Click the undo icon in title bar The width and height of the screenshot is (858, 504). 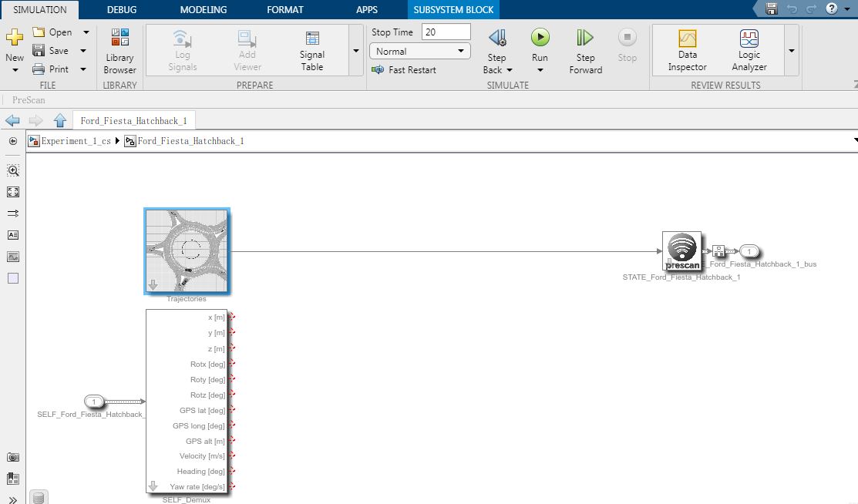pos(792,8)
